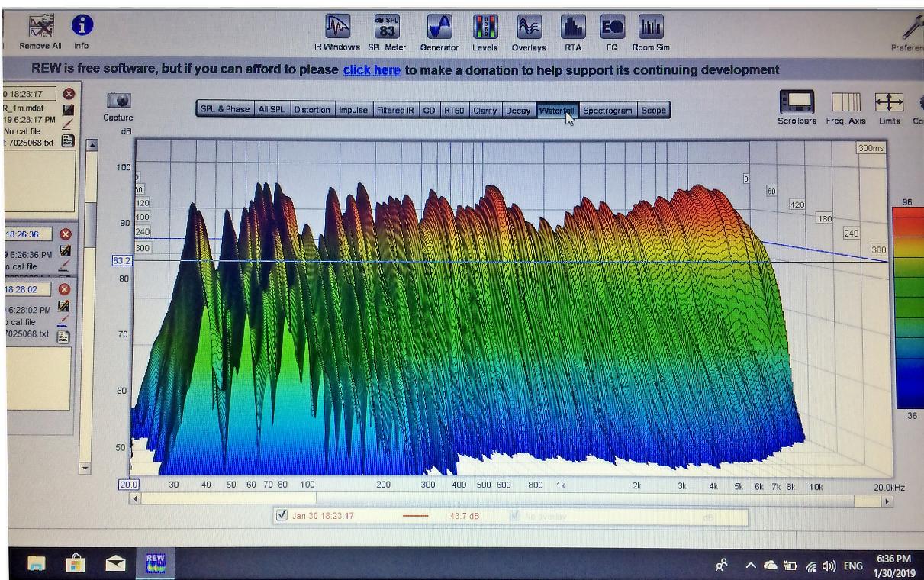
Task: Click the 'click here' donation link
Action: (x=372, y=70)
